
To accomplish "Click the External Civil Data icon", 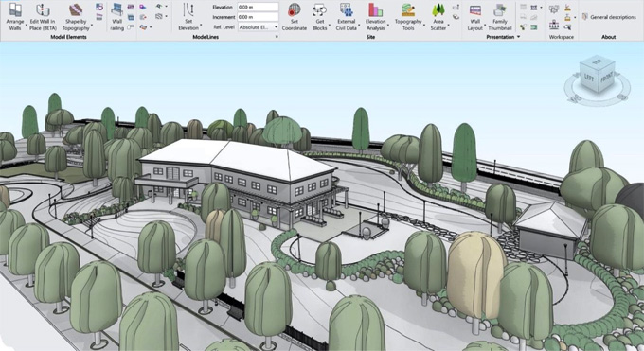I will [x=346, y=9].
